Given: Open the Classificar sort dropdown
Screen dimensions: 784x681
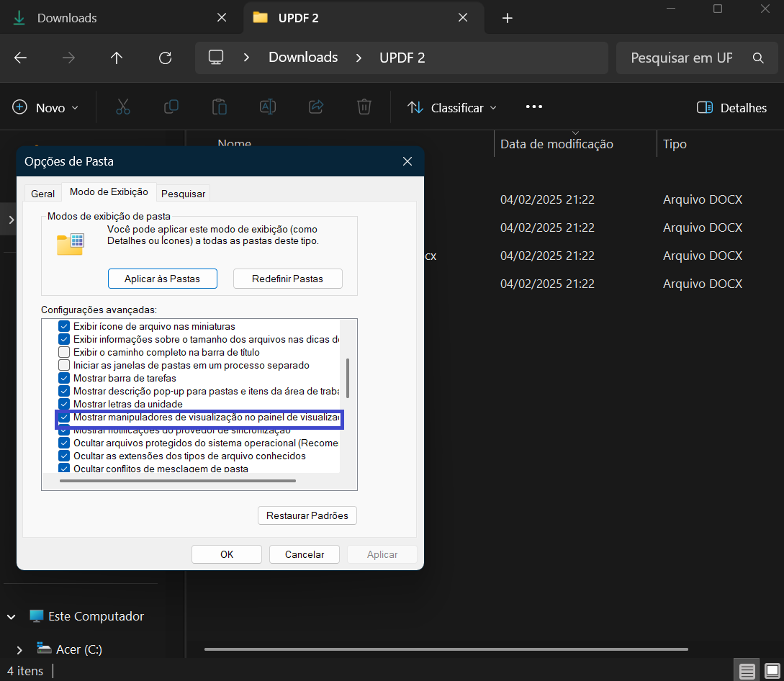Looking at the screenshot, I should 451,108.
